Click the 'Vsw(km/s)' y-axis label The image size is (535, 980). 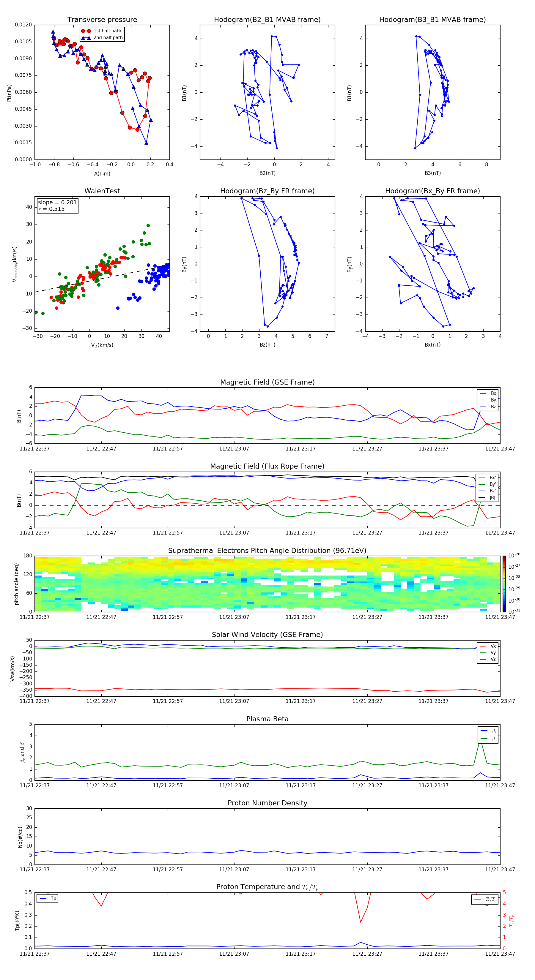tap(12, 668)
